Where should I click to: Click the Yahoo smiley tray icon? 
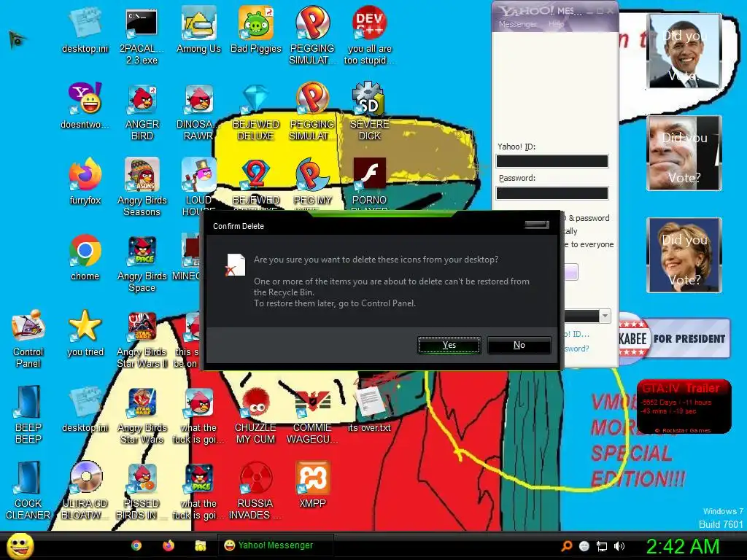tap(584, 546)
